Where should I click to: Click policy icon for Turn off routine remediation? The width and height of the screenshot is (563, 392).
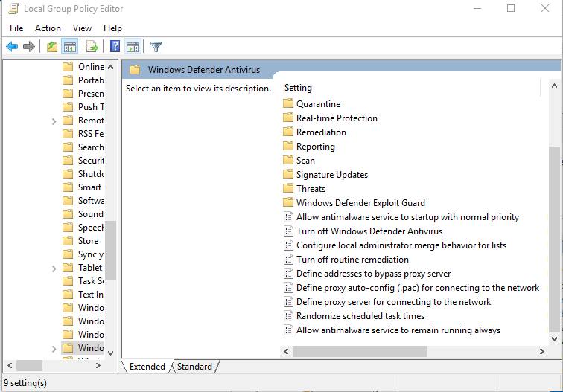[288, 260]
